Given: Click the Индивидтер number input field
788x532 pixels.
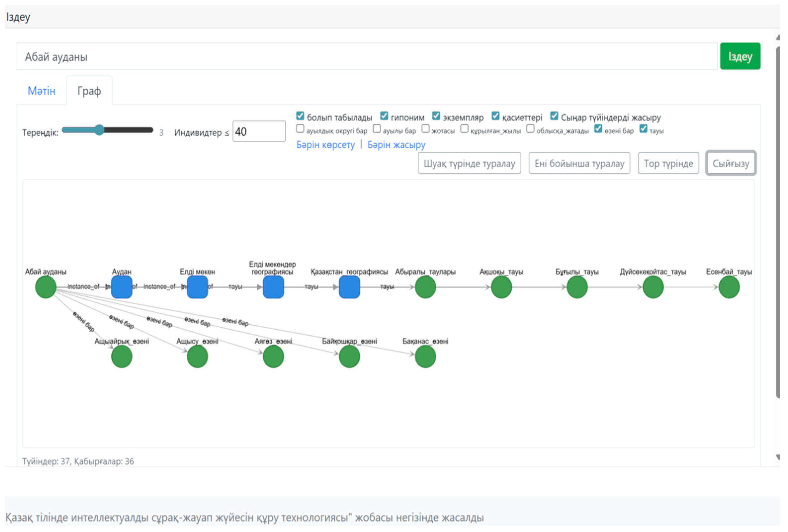Looking at the screenshot, I should click(x=259, y=131).
